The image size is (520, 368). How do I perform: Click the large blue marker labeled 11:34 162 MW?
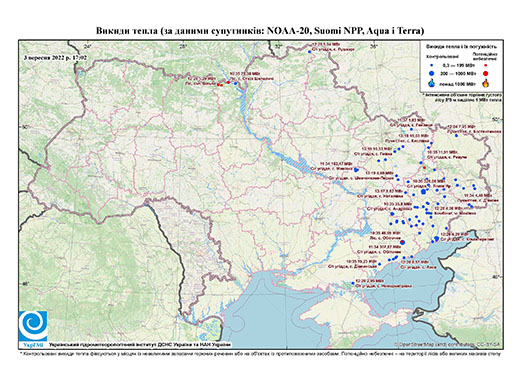tap(356, 170)
